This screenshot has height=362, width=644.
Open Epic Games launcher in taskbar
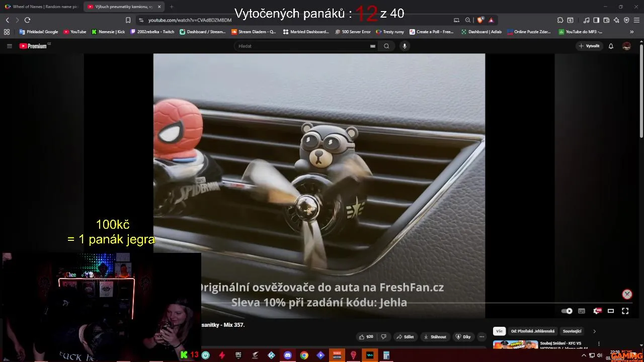click(238, 355)
